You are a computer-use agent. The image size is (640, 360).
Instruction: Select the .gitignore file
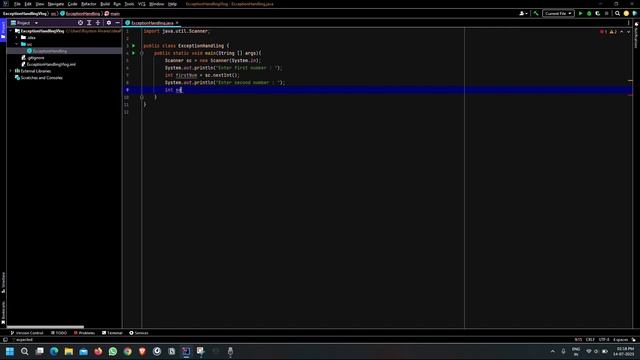[x=36, y=58]
